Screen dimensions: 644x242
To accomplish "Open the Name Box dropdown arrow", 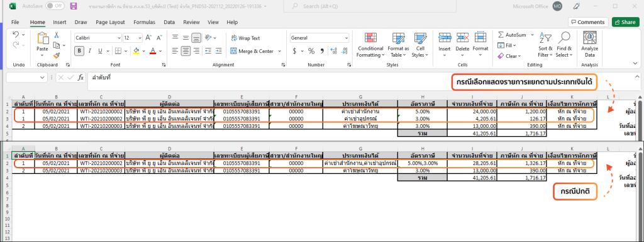I will [x=43, y=78].
